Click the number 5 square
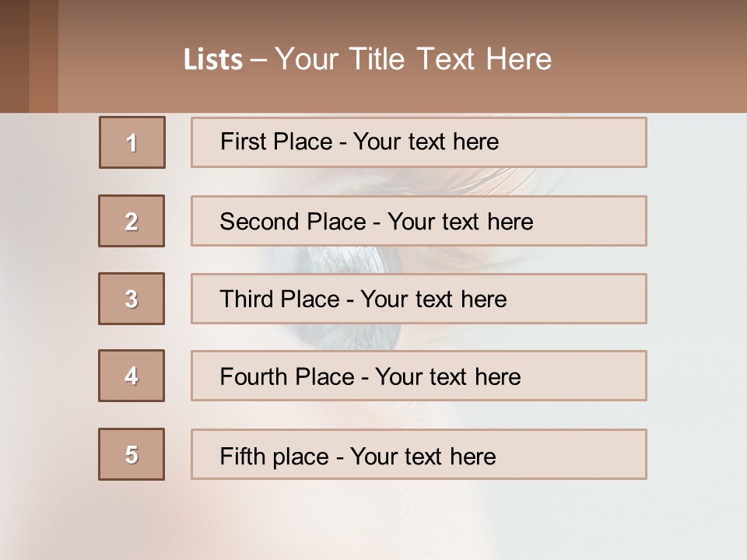Viewport: 747px width, 560px height. tap(132, 454)
